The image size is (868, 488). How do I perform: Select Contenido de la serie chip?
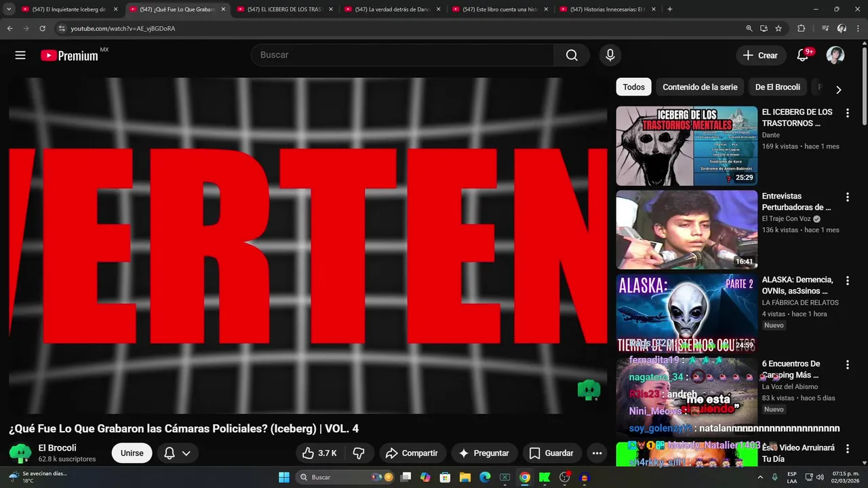700,87
